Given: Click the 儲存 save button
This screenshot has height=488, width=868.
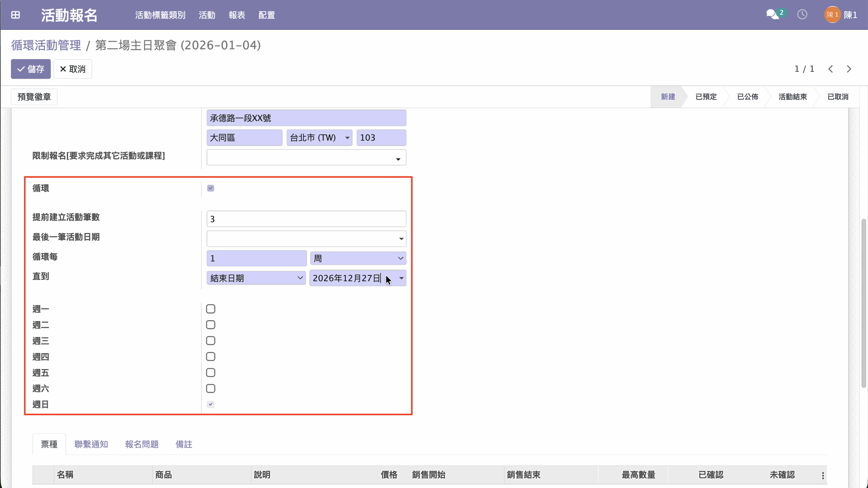Looking at the screenshot, I should click(x=31, y=69).
